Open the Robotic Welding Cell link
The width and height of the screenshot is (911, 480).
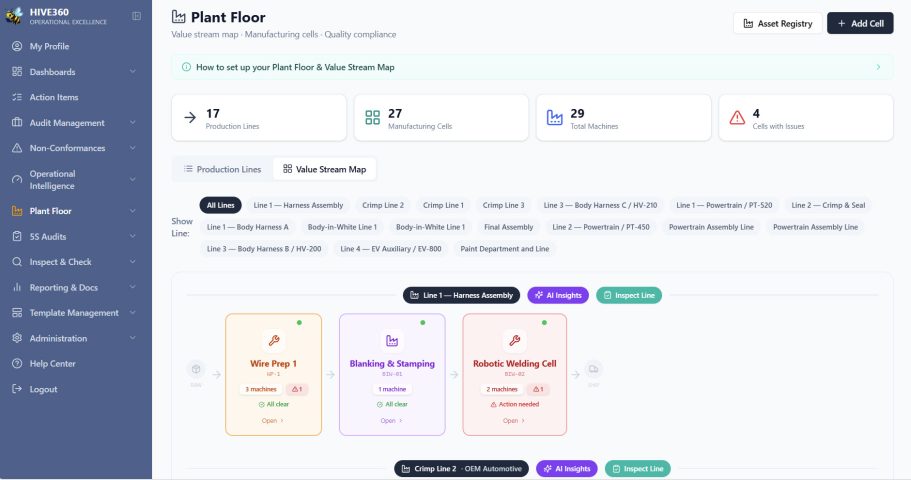pos(514,421)
